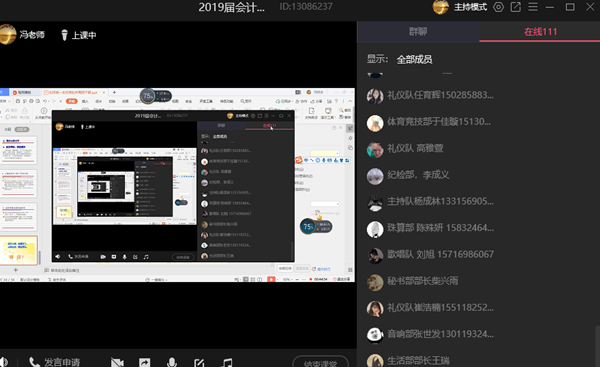The image size is (600, 367).
Task: Pop out the window with the external-arrow icon
Action: (516, 7)
